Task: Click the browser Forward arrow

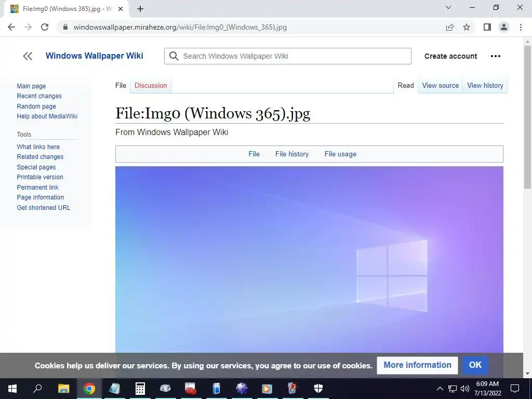Action: coord(28,27)
